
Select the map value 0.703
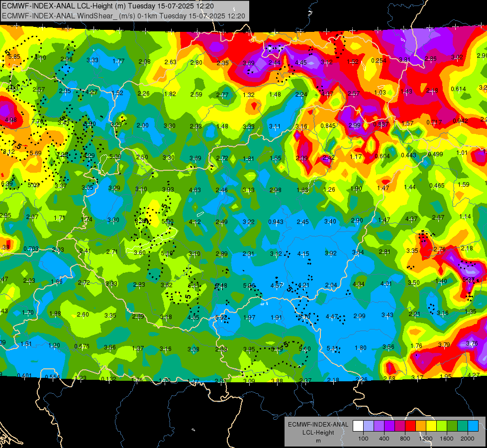tap(31, 249)
